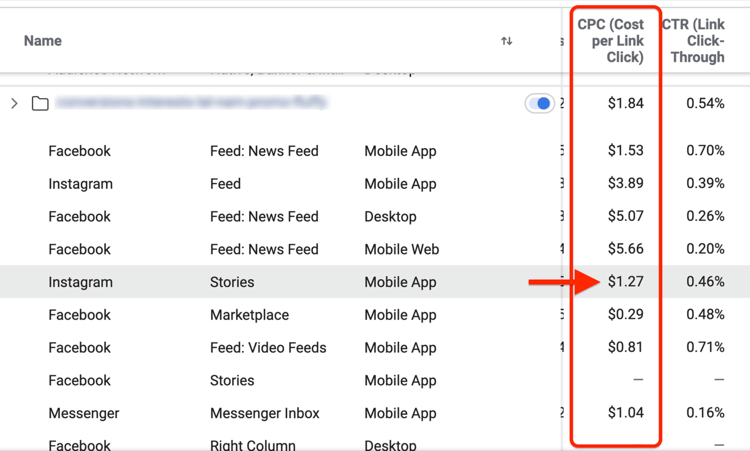This screenshot has width=750, height=451.
Task: Click the $0.29 CPC cell
Action: [x=626, y=314]
